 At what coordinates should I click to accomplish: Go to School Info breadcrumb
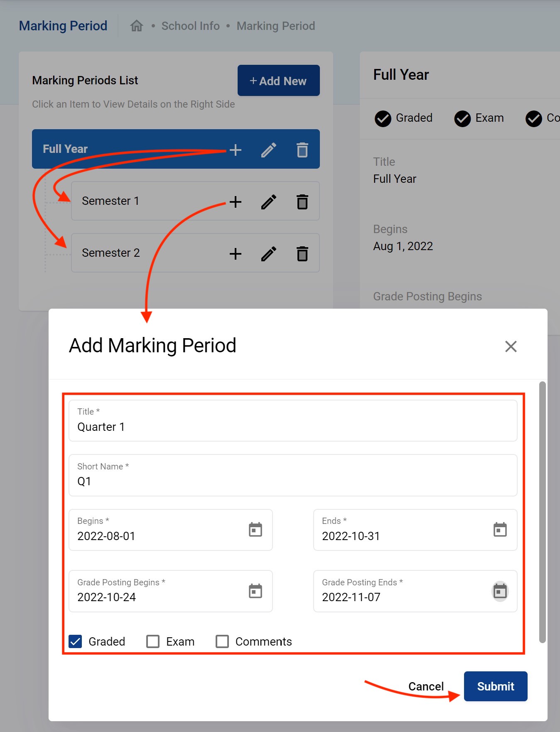(190, 26)
